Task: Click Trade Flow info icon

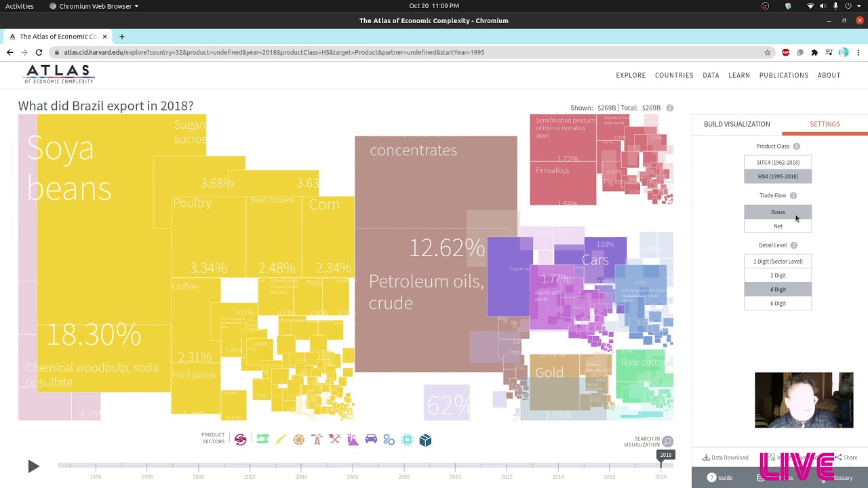Action: (793, 196)
